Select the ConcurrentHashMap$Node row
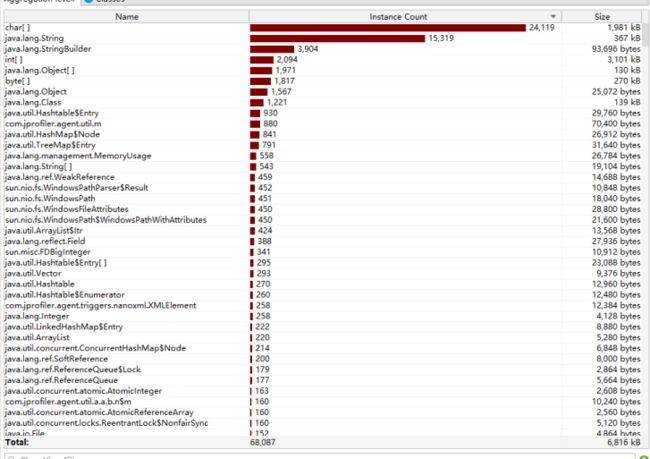The width and height of the screenshot is (650, 459). (x=323, y=348)
